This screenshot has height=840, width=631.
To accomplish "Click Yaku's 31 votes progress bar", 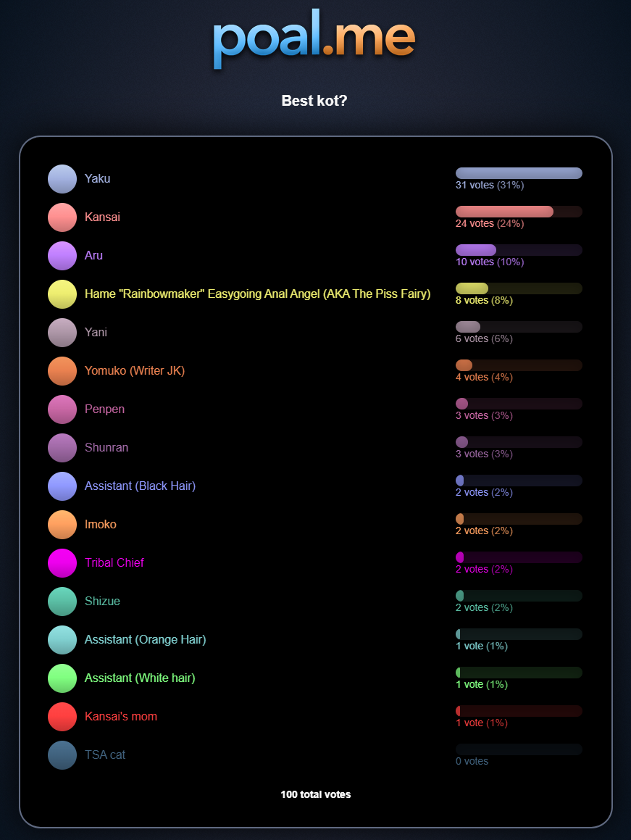I will coord(519,173).
